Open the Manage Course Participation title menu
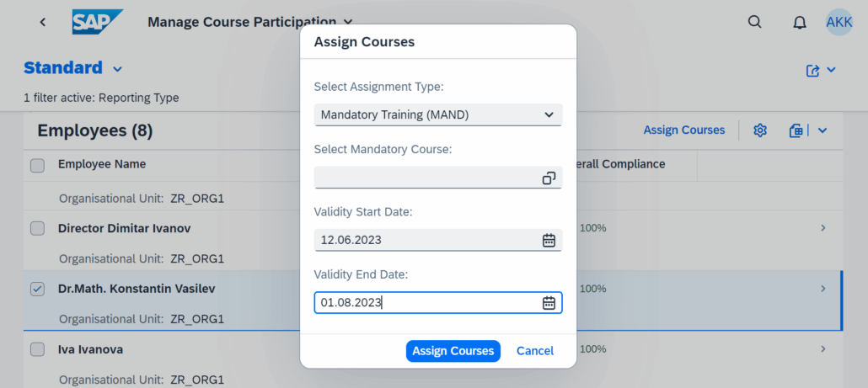Screen dimensions: 868x388 pos(349,23)
